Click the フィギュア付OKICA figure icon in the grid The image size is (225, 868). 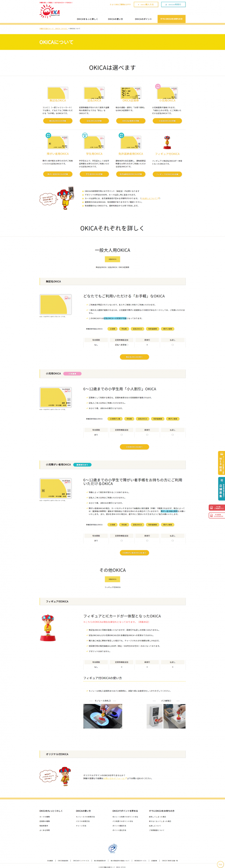click(x=167, y=142)
